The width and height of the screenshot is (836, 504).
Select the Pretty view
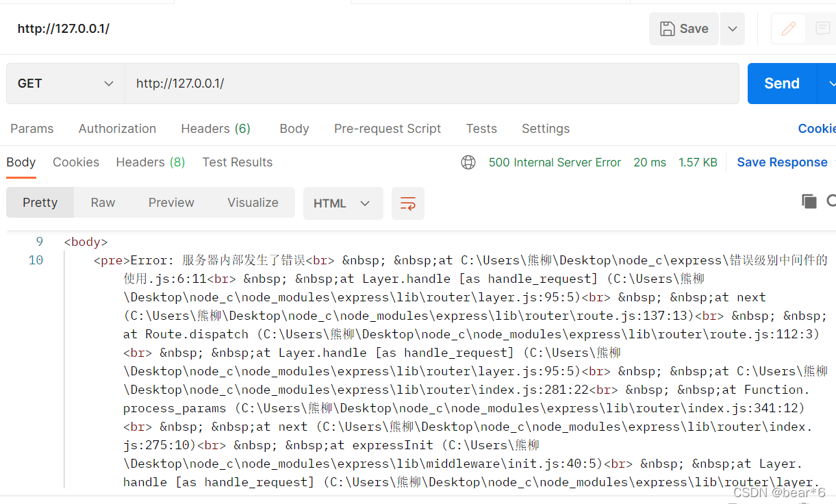40,203
